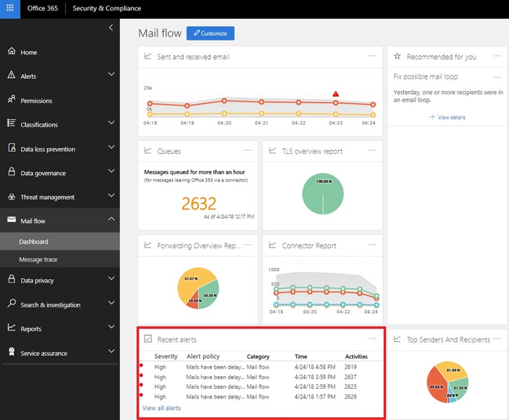Click the red warning marker on email chart
This screenshot has height=420, width=509.
[x=336, y=94]
